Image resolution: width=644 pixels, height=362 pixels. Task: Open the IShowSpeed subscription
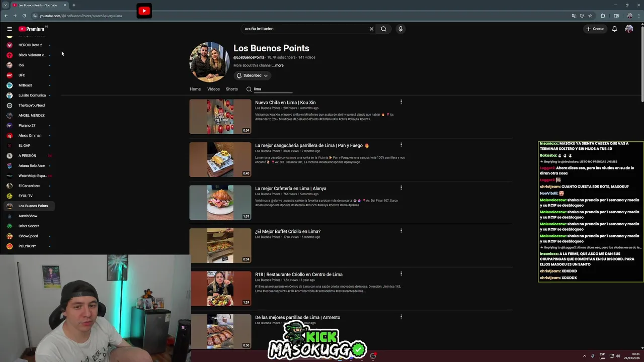pos(29,236)
